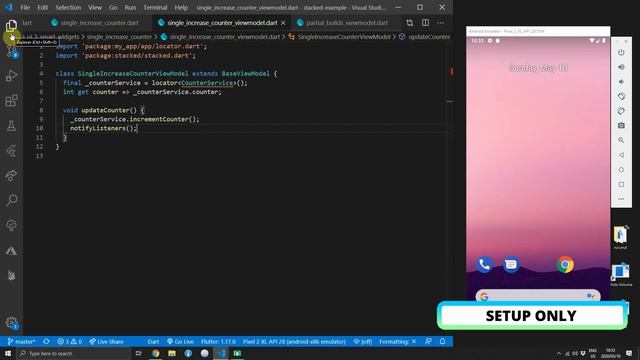The image size is (640, 360).
Task: Click the File Explorer taskbar icon
Action: [x=172, y=353]
